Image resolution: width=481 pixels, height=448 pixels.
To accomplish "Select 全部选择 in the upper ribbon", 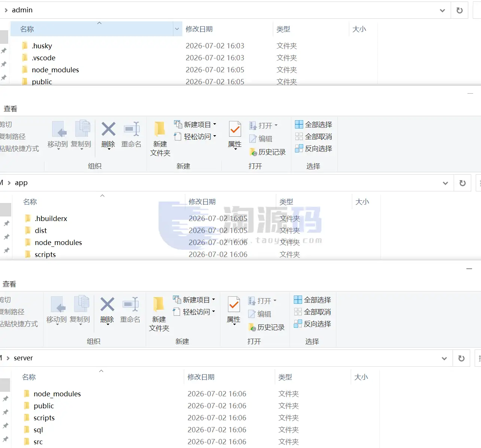I will coord(313,124).
